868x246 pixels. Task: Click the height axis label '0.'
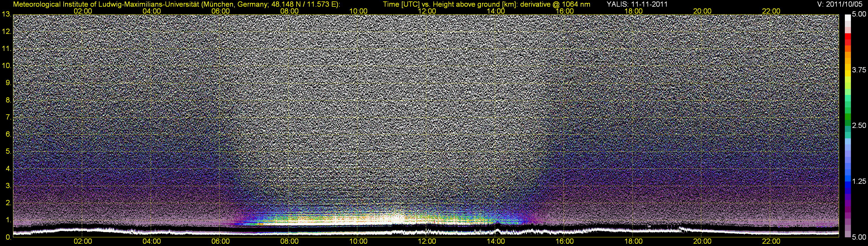coord(8,237)
